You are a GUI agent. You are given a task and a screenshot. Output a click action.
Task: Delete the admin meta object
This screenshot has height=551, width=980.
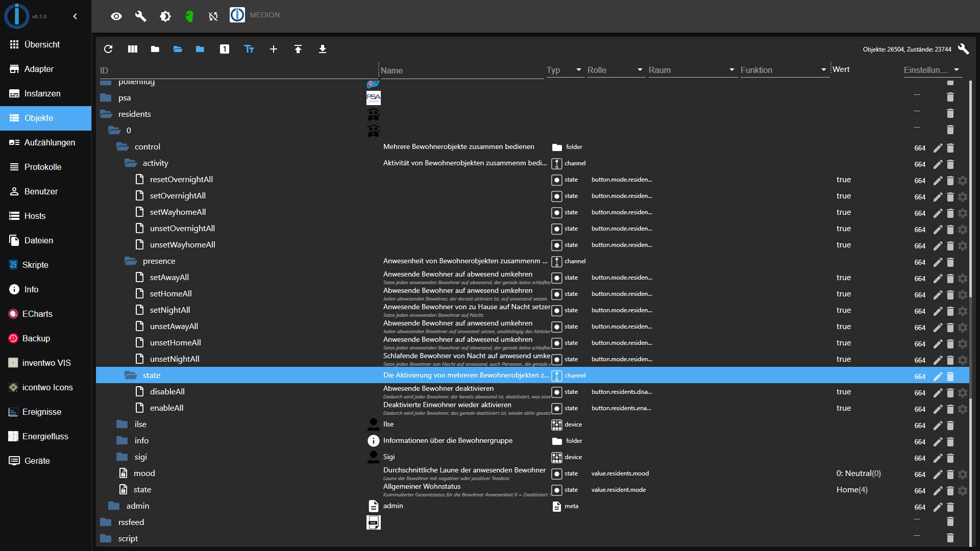tap(950, 507)
